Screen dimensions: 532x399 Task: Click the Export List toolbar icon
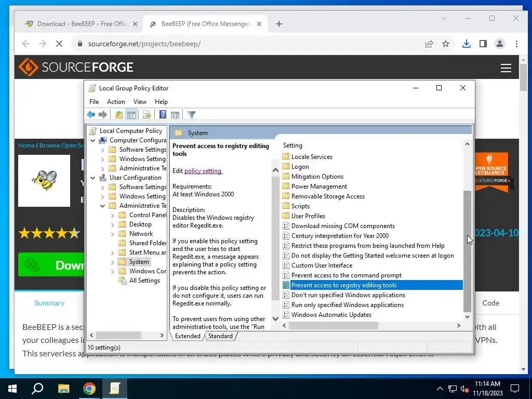click(147, 115)
